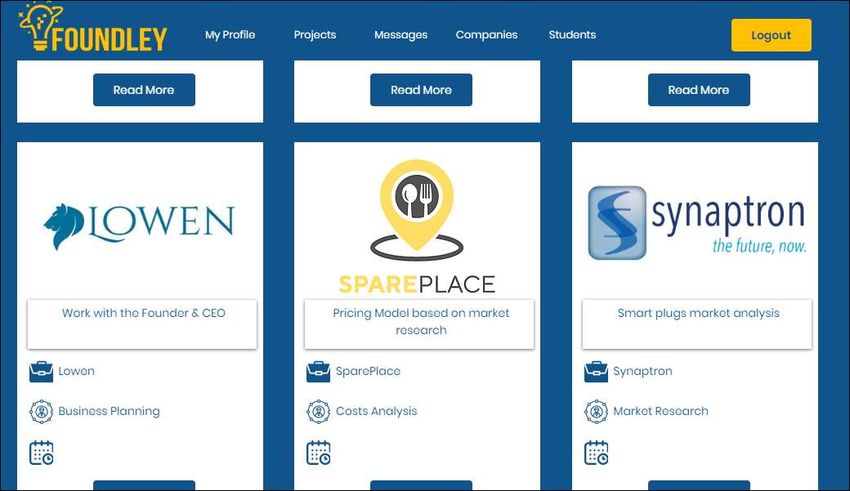Select the 'Lowen' company name text
This screenshot has width=850, height=491.
pyautogui.click(x=76, y=371)
